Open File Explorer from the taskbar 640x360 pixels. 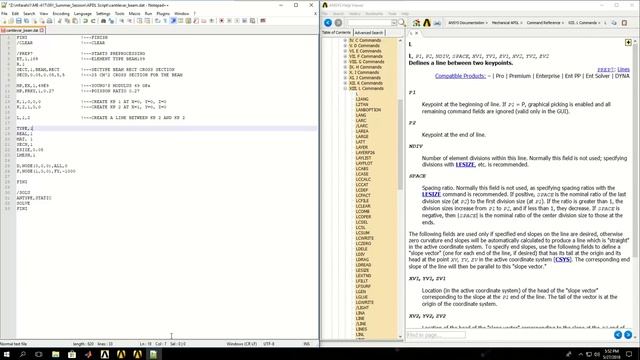coord(56,354)
